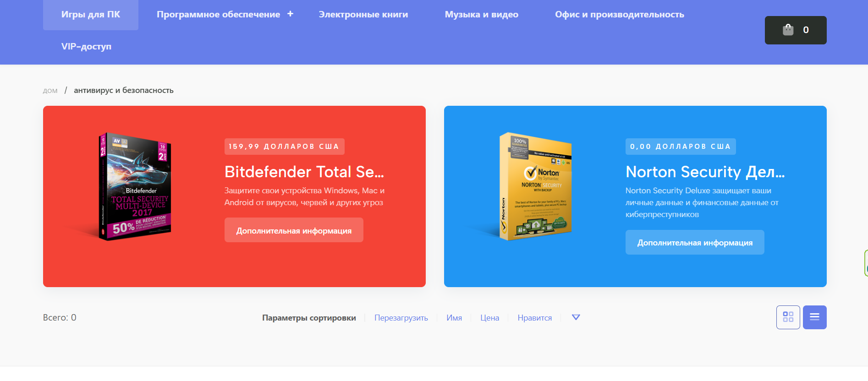Follow the дом breadcrumb link
868x381 pixels.
50,91
